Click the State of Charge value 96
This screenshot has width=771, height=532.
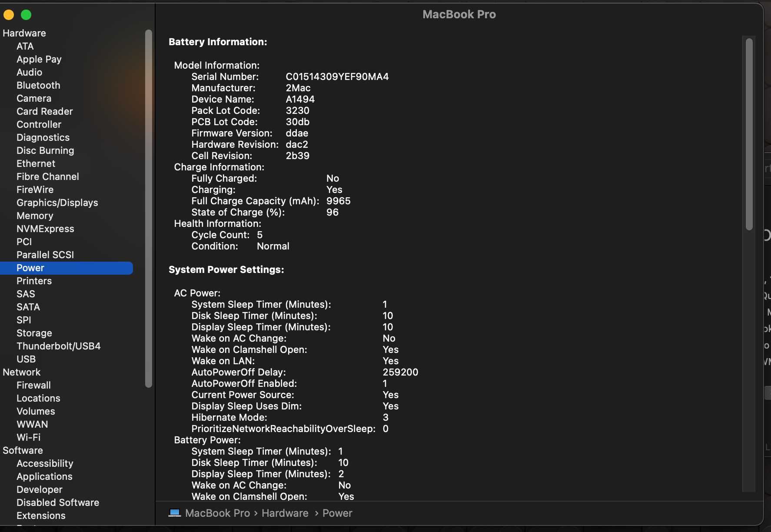tap(332, 212)
